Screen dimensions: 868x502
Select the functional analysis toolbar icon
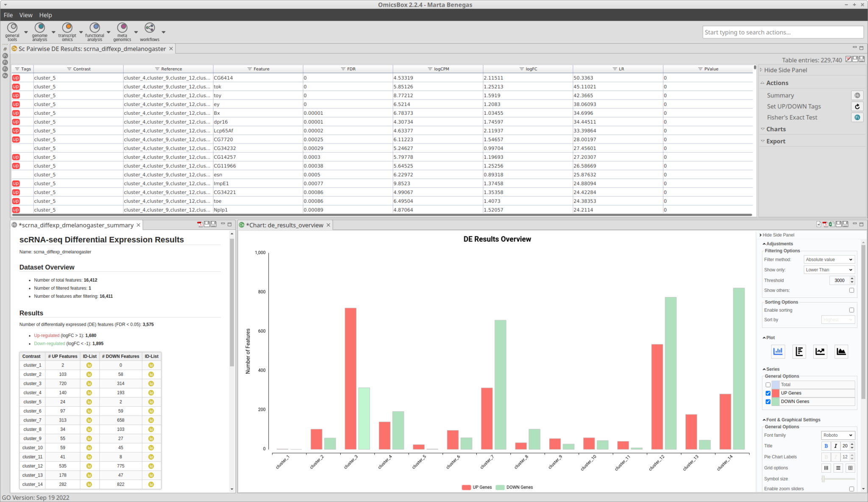(x=95, y=31)
